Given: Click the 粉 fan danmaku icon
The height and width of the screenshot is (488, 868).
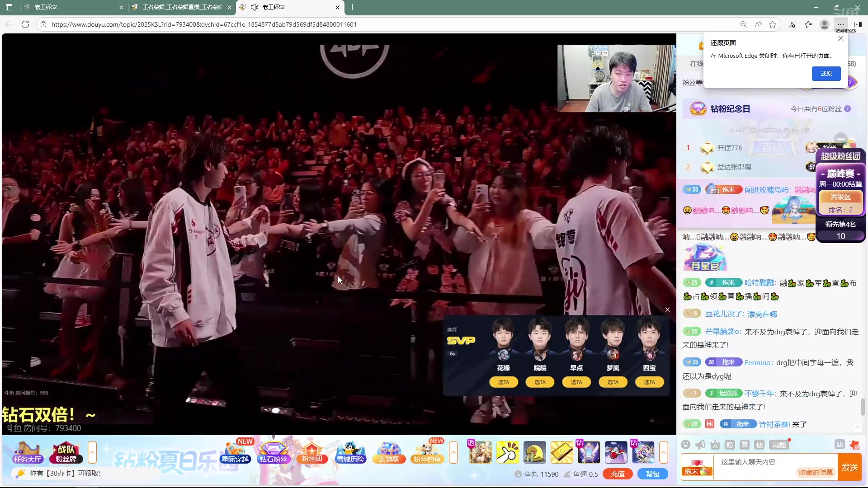Looking at the screenshot, I should coord(730,445).
